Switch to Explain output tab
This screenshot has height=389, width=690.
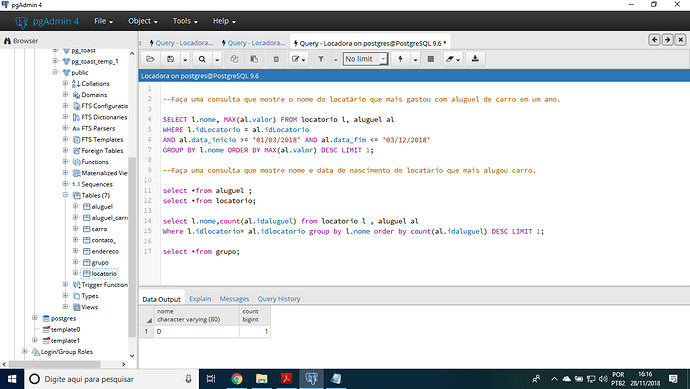click(x=200, y=299)
